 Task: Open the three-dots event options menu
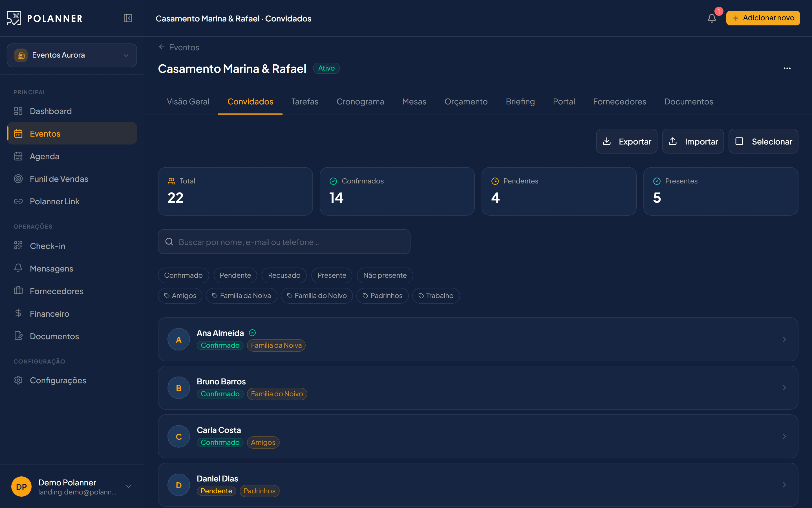tap(787, 69)
